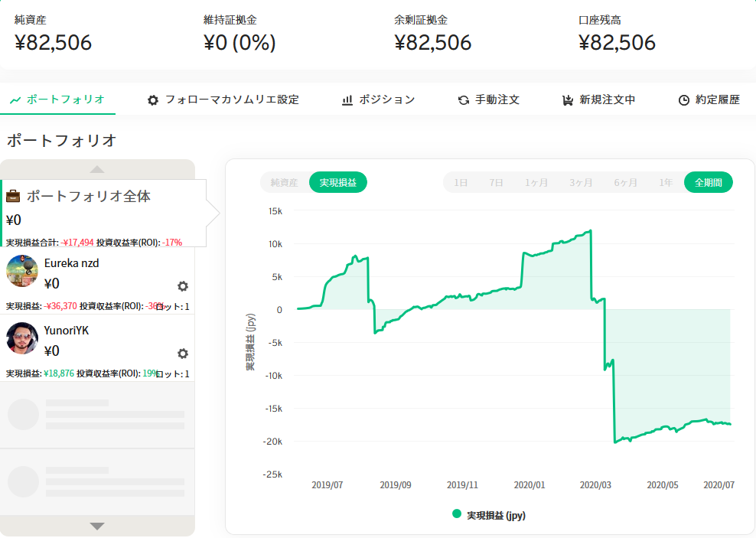
Task: Switch to the 約定履歴 tab
Action: pos(709,99)
